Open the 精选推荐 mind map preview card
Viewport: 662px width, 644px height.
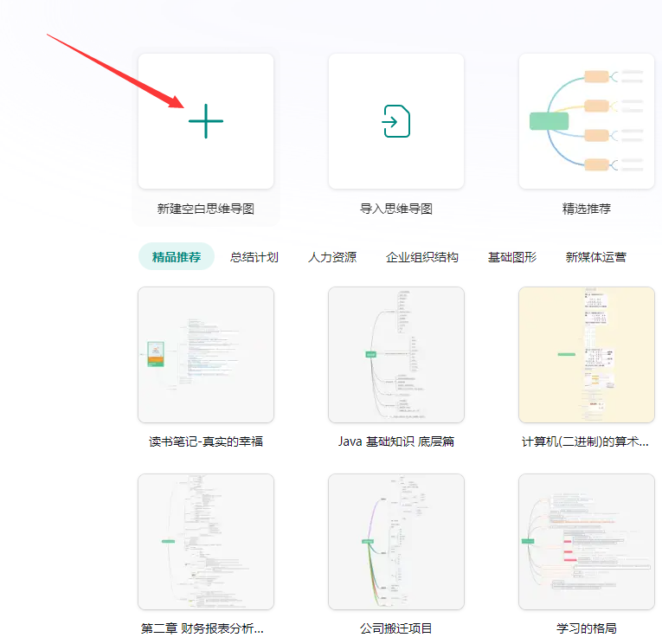click(586, 121)
